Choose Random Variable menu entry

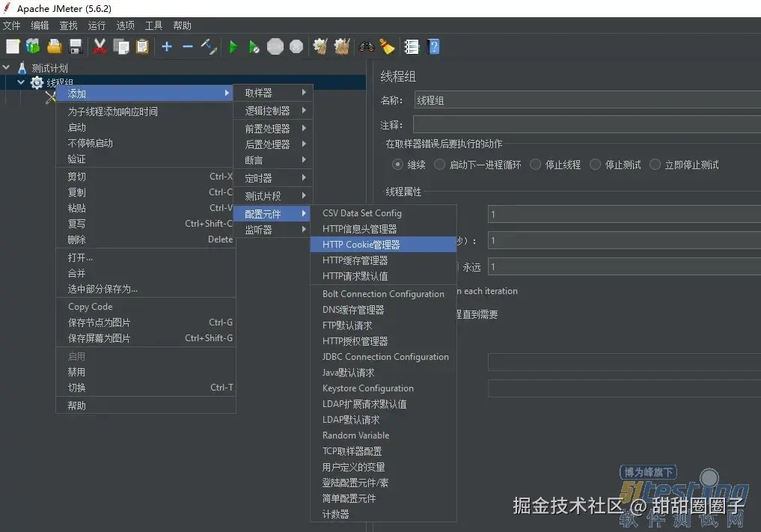[383, 435]
